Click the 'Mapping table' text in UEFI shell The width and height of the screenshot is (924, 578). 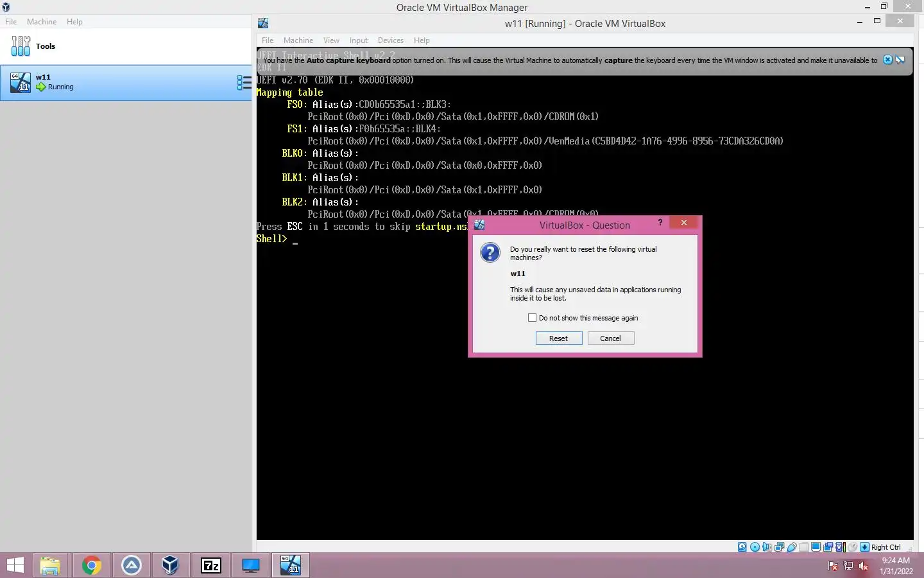289,92
